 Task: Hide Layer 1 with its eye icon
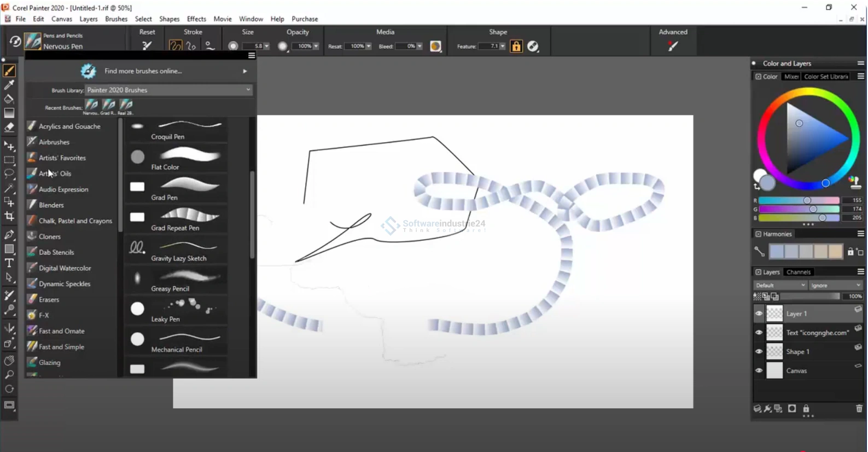(759, 314)
